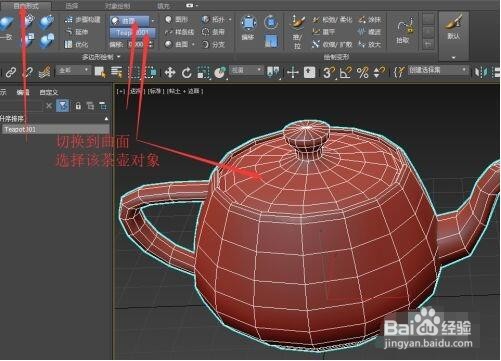
Task: Switch to the 选择 ribbon tab
Action: (72, 6)
